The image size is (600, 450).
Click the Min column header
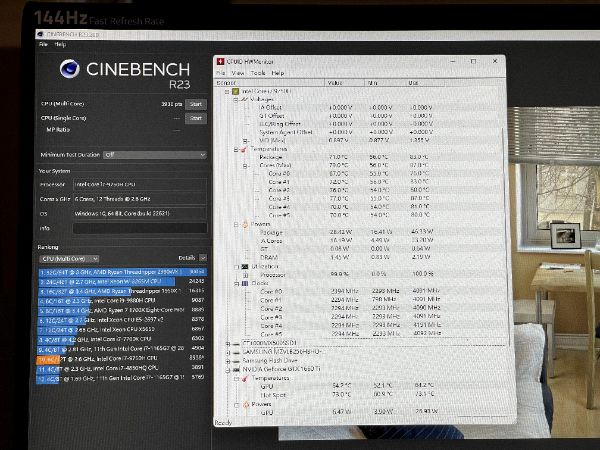[385, 83]
